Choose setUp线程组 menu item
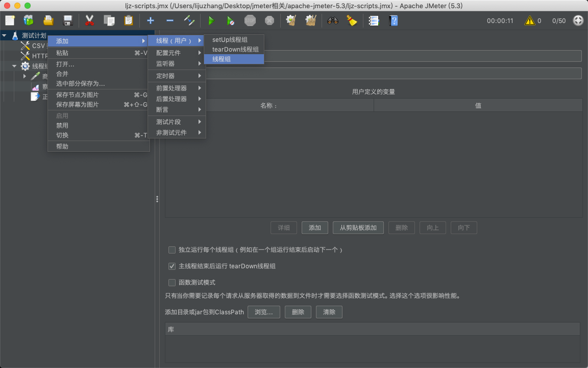The width and height of the screenshot is (588, 368). click(x=234, y=39)
